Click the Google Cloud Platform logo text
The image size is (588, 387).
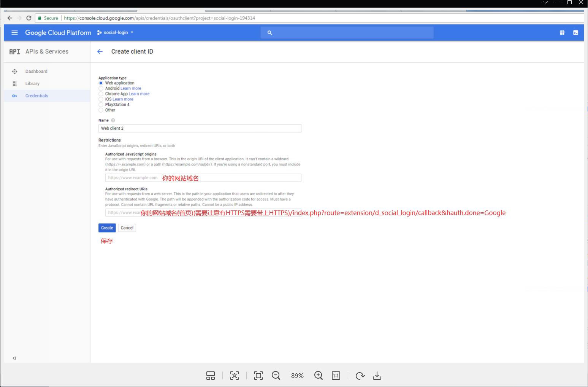coord(58,33)
